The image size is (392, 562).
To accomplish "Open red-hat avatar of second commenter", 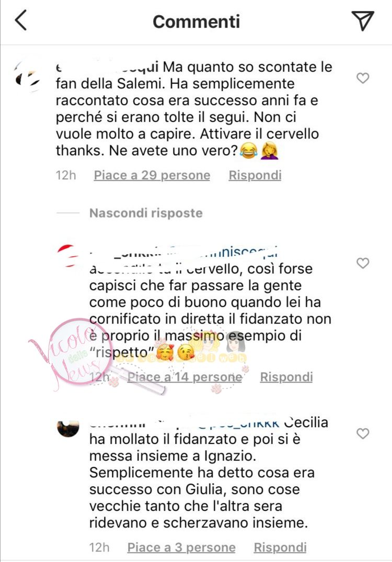I will click(68, 255).
